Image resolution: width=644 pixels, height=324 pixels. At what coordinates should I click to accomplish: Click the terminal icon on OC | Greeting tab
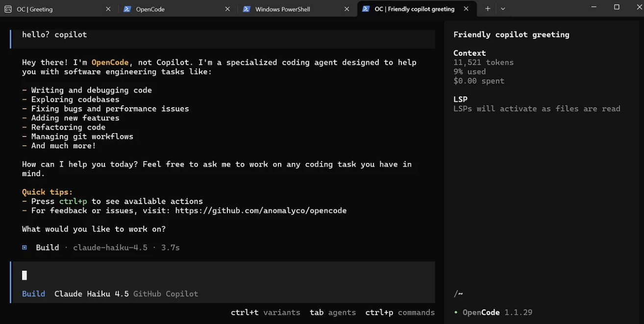click(x=8, y=9)
